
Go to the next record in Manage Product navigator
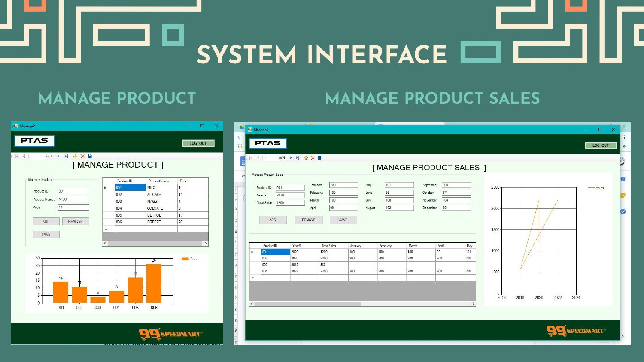coord(59,157)
